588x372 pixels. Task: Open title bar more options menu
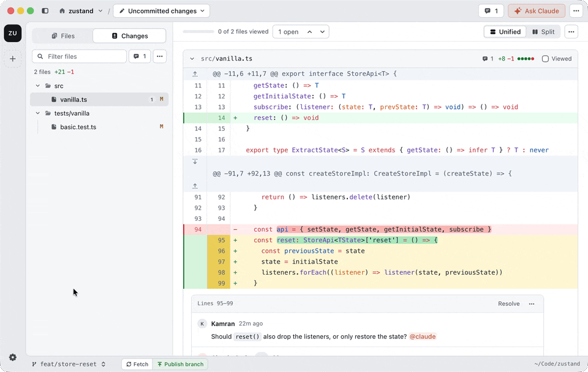pyautogui.click(x=576, y=11)
